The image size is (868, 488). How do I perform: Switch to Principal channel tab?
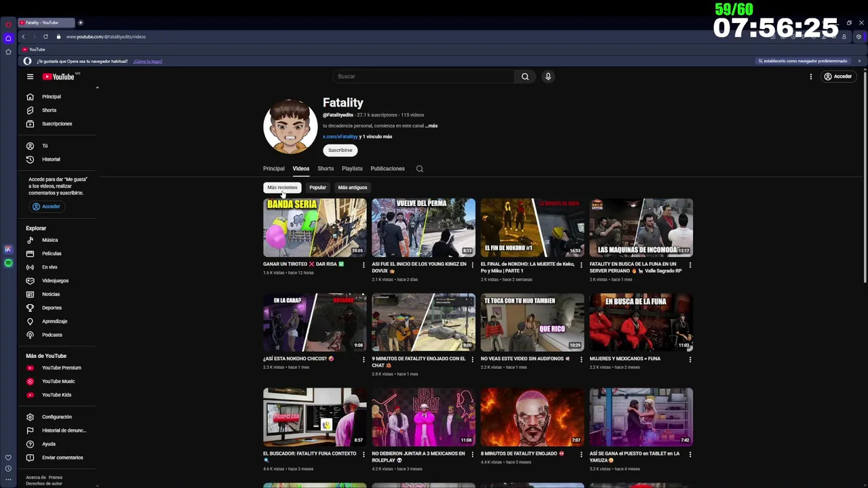tap(274, 169)
